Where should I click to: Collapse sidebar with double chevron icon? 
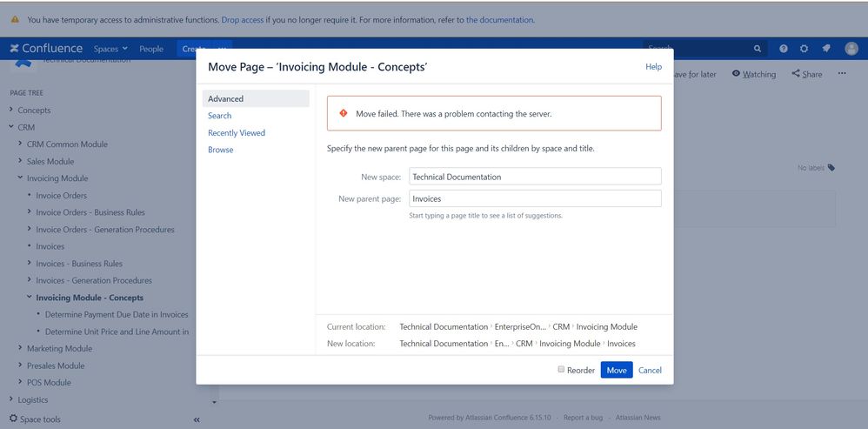(x=197, y=419)
